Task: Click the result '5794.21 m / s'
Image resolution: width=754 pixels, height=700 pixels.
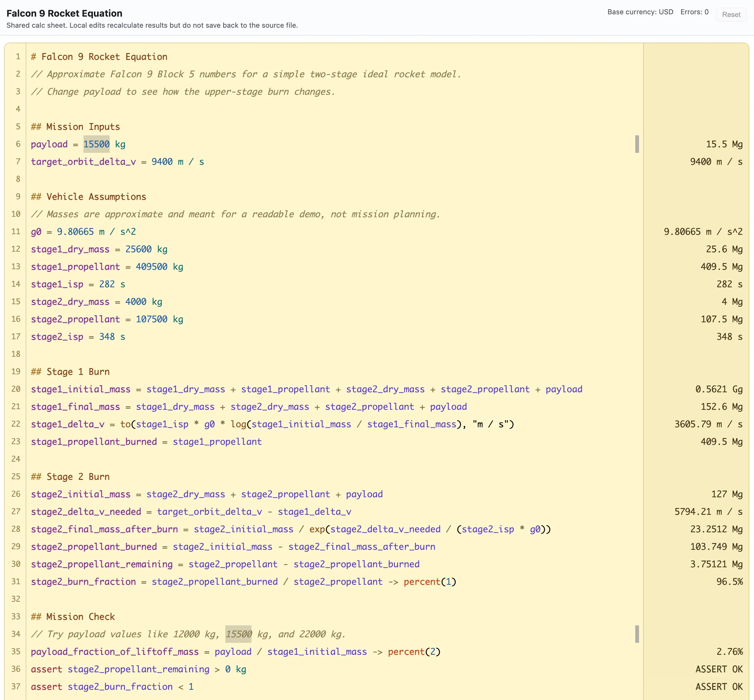Action: pos(708,512)
